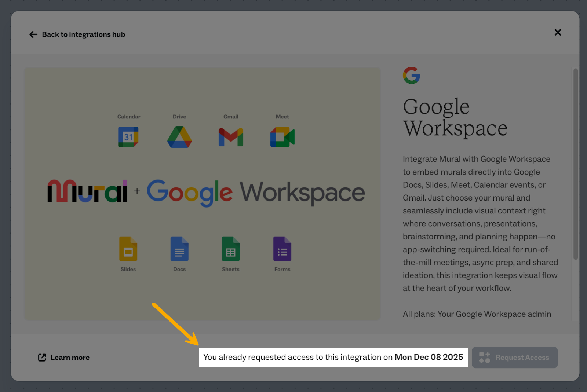587x392 pixels.
Task: Click the Google G logo
Action: (411, 76)
